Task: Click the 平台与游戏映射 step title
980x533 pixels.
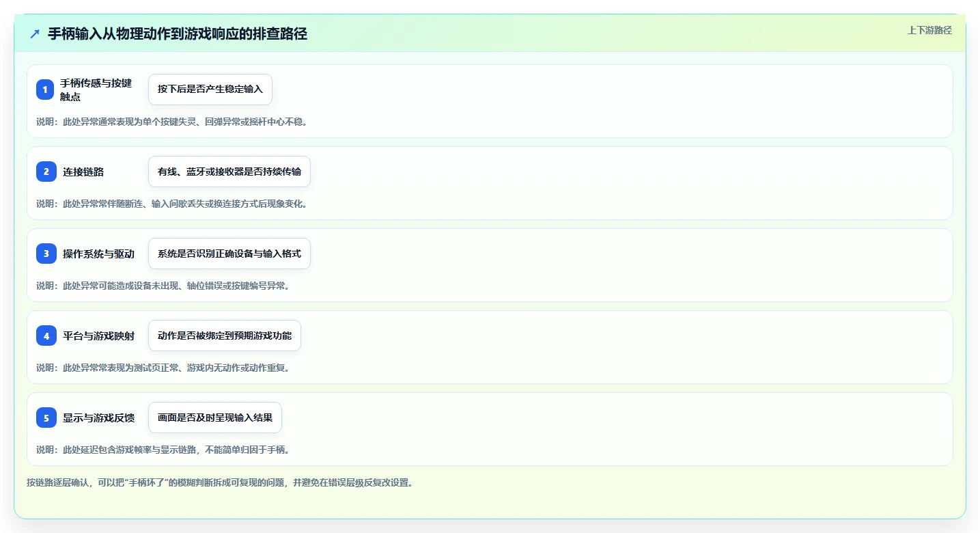Action: pyautogui.click(x=98, y=336)
